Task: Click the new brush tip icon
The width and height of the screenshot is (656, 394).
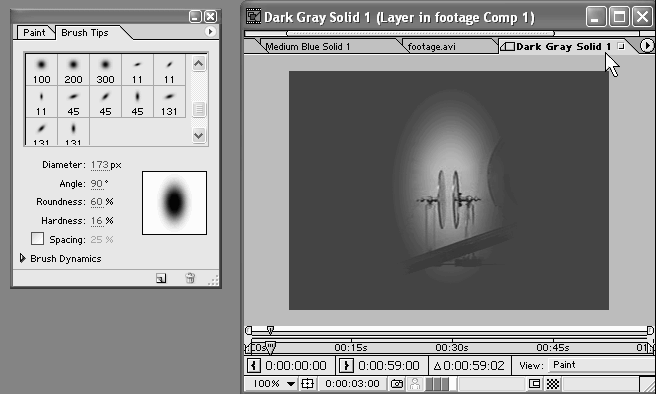Action: (161, 278)
